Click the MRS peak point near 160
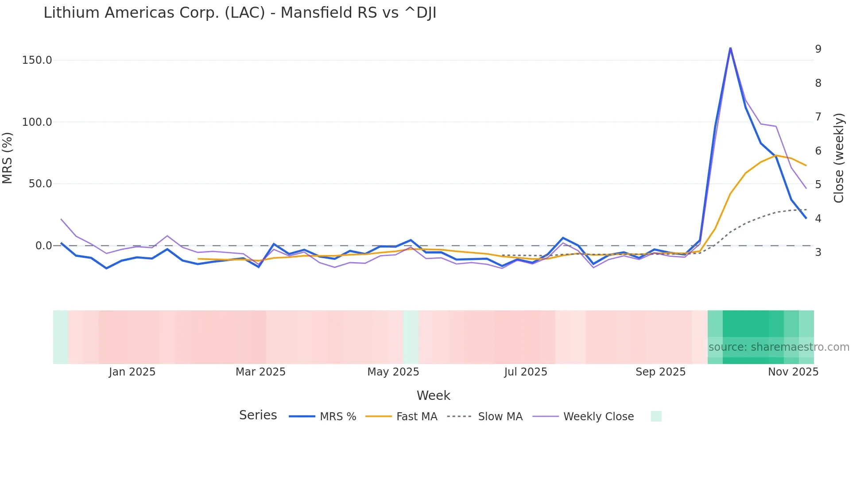868x488 pixels. click(730, 48)
